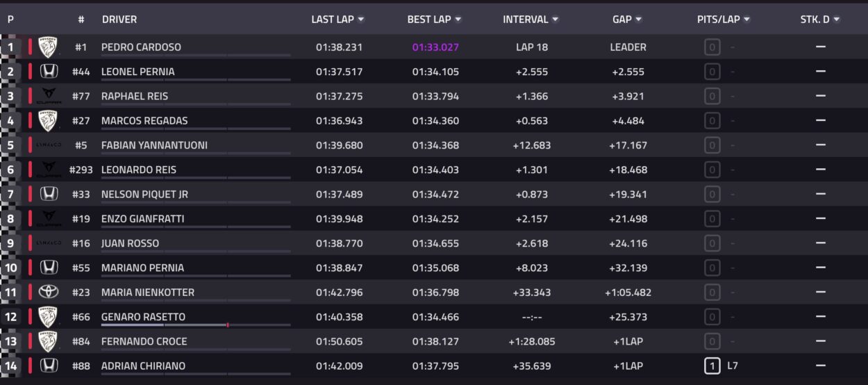Click the Peugeot logo for Fernando Croce
This screenshot has width=868, height=385.
pos(49,341)
